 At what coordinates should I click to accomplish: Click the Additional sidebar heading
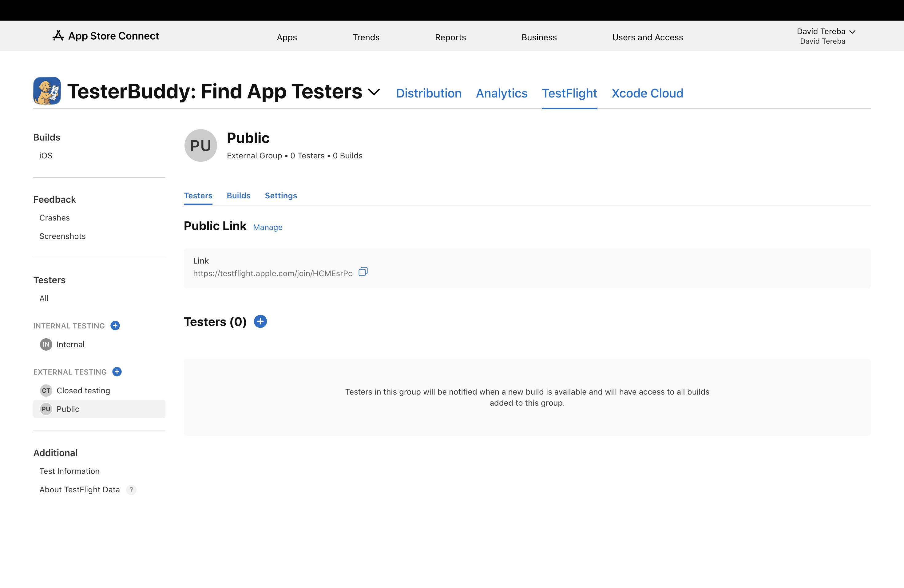coord(55,453)
